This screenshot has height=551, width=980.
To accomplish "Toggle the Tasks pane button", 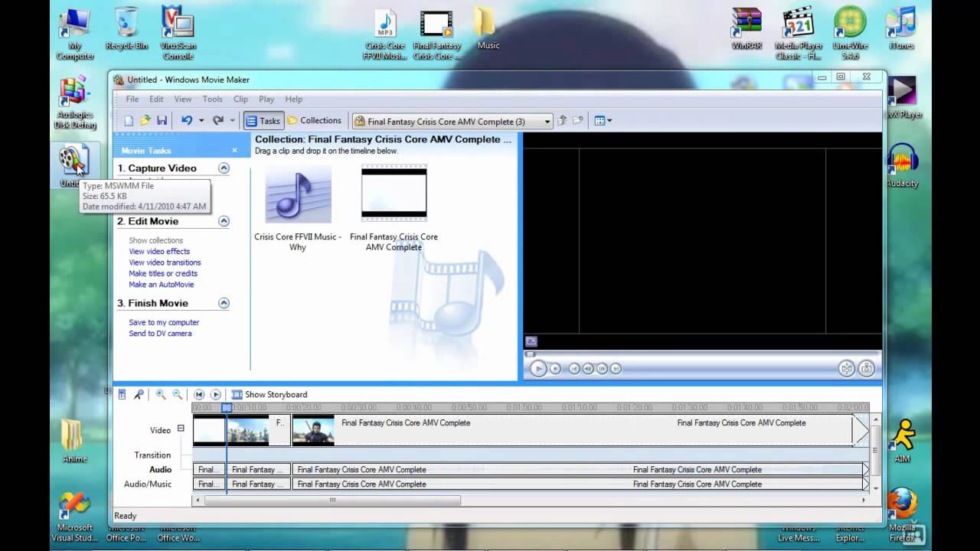I will pos(263,121).
